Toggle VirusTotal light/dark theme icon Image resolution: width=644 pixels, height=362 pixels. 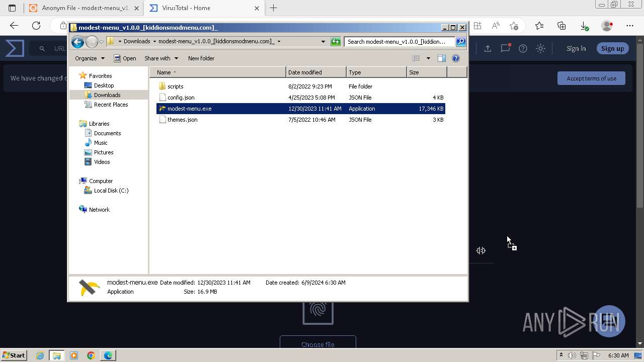[x=540, y=49]
